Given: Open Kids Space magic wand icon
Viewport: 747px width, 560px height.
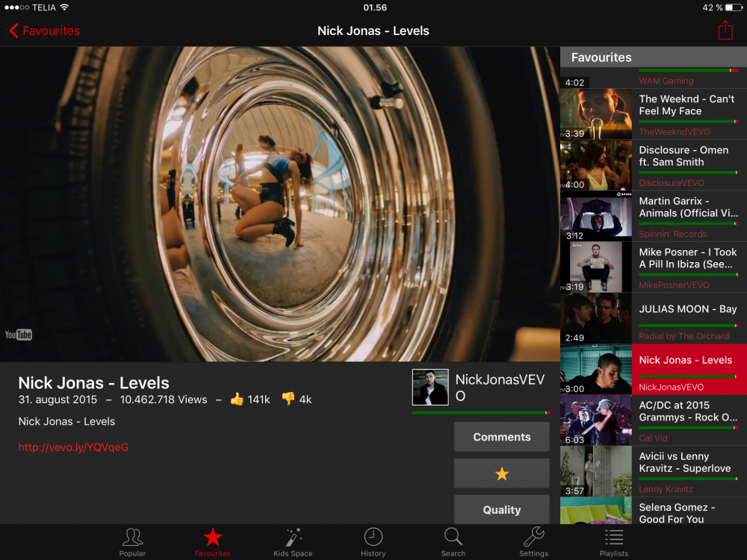Looking at the screenshot, I should pyautogui.click(x=293, y=537).
